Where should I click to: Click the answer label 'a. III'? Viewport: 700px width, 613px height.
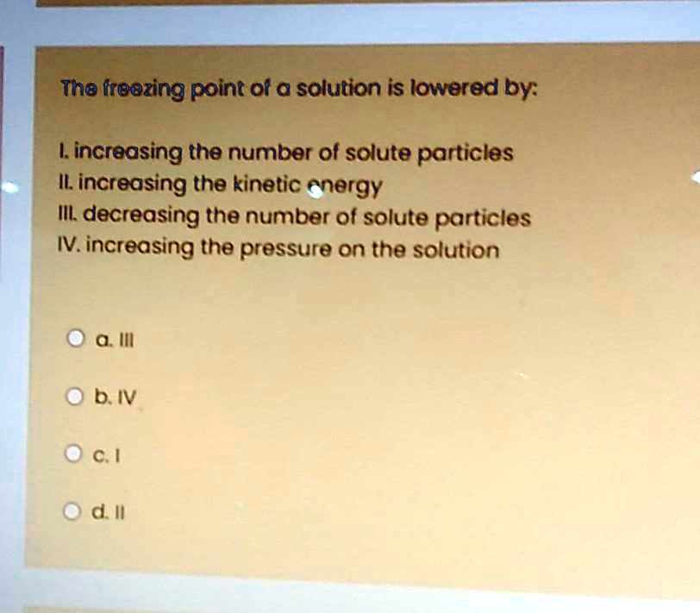(x=114, y=340)
